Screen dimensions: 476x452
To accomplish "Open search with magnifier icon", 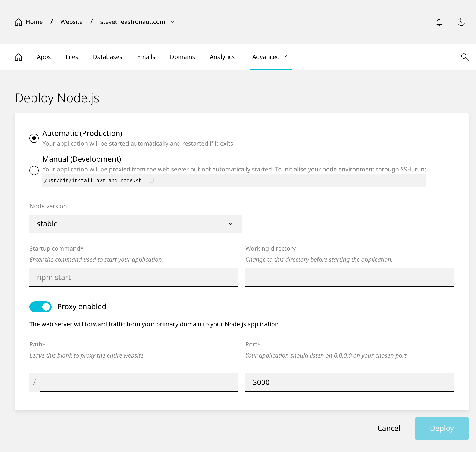I will (x=464, y=57).
